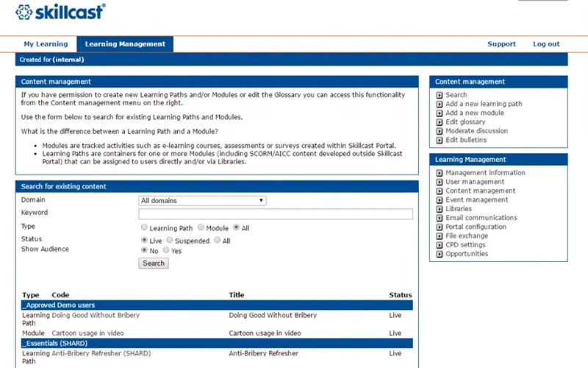Click Anti-Bribery Refresher title cell
Image resolution: width=588 pixels, height=368 pixels.
263,353
